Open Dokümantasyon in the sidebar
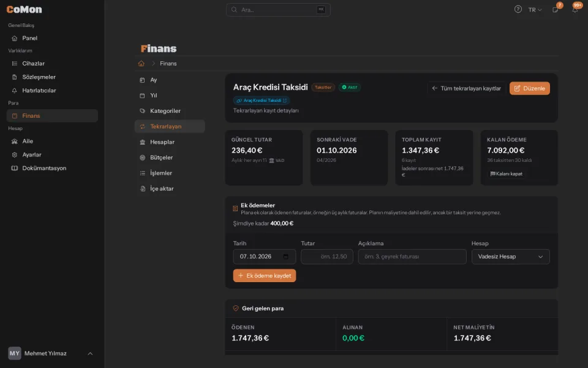Viewport: 588px width, 368px height. coord(52,168)
